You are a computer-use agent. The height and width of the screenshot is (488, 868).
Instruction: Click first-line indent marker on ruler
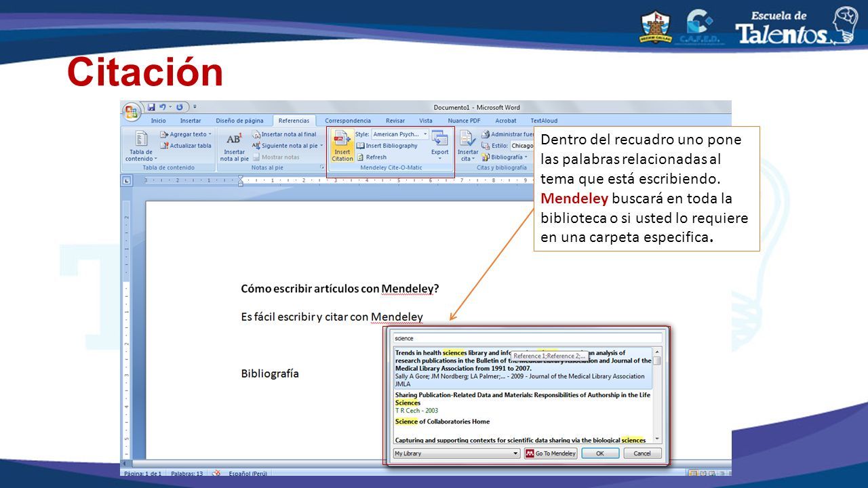click(x=240, y=178)
